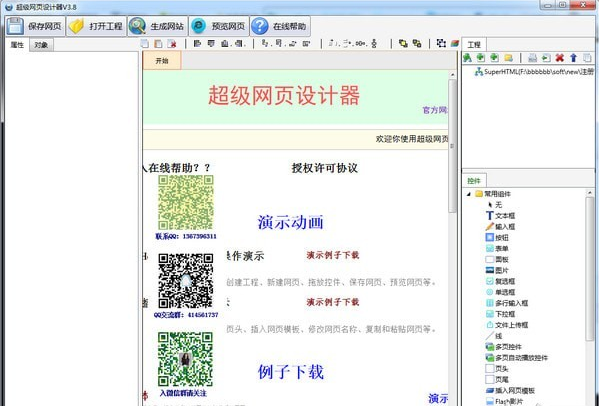
Task: Click the 授权许可协议 text
Action: click(325, 168)
